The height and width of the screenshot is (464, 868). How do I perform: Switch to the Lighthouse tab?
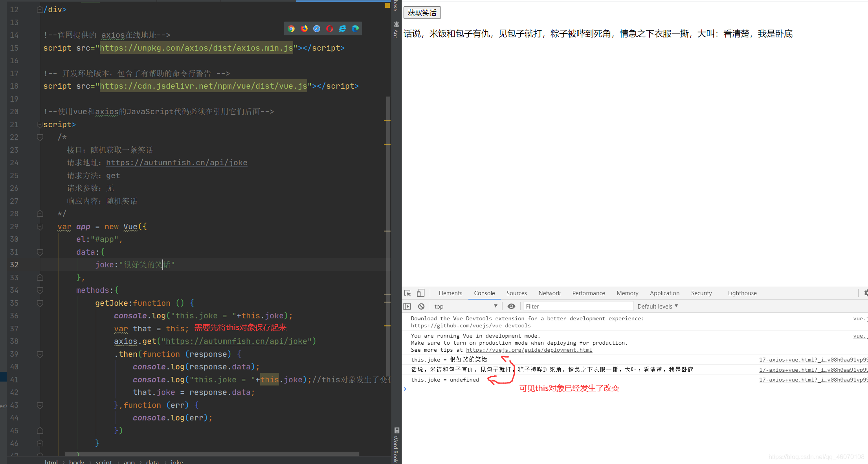(742, 293)
